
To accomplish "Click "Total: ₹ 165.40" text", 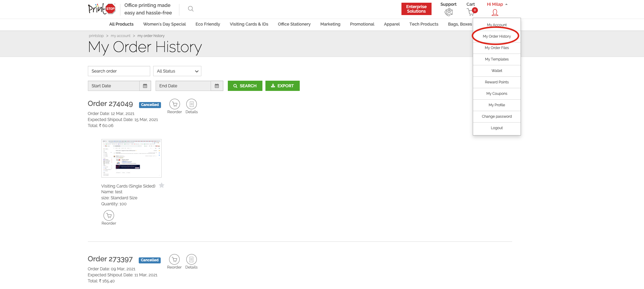I will [x=101, y=281].
